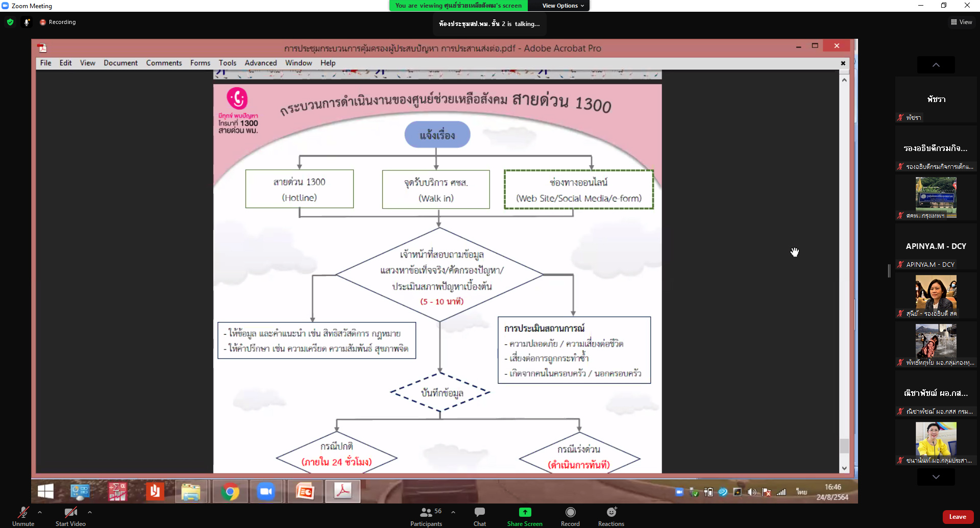Open the Forms menu in Acrobat

click(200, 63)
